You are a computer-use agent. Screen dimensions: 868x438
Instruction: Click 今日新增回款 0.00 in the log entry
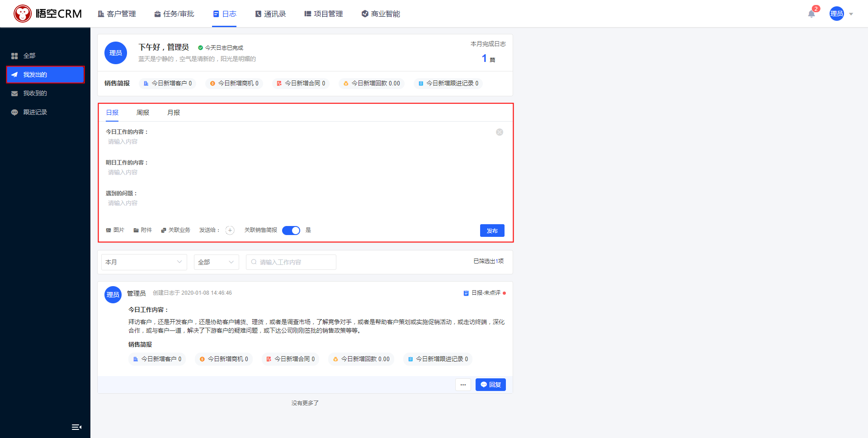361,359
